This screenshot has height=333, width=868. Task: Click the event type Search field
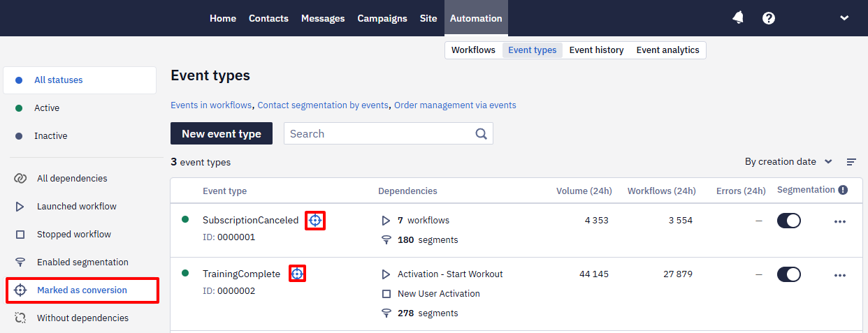click(389, 133)
